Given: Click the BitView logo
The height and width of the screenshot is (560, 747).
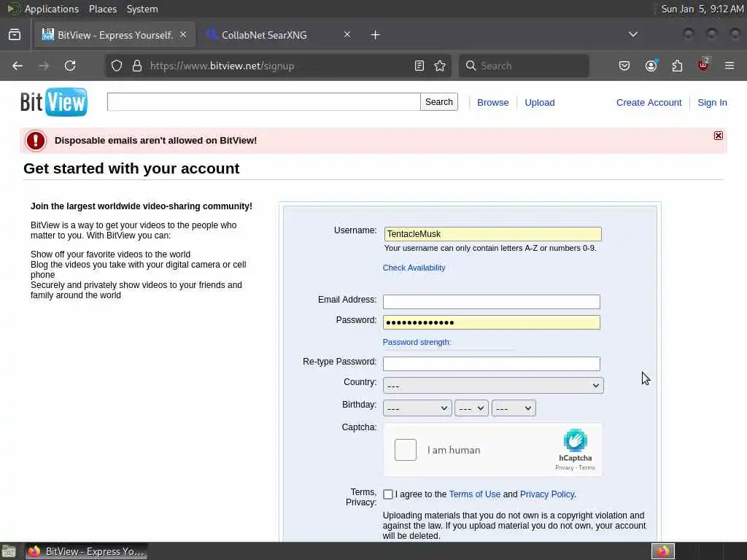Looking at the screenshot, I should (54, 101).
